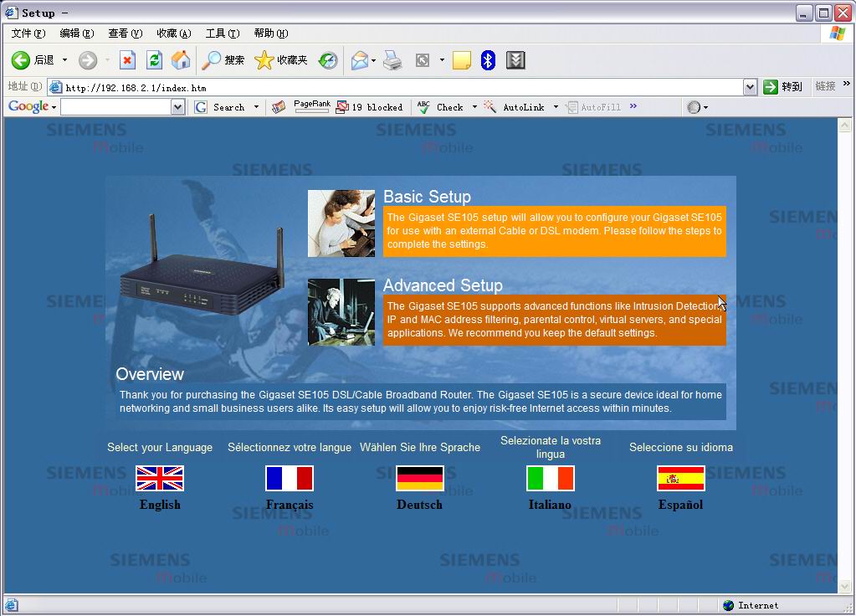Click the Bluetooth toolbar icon
Image resolution: width=856 pixels, height=616 pixels.
pyautogui.click(x=488, y=60)
